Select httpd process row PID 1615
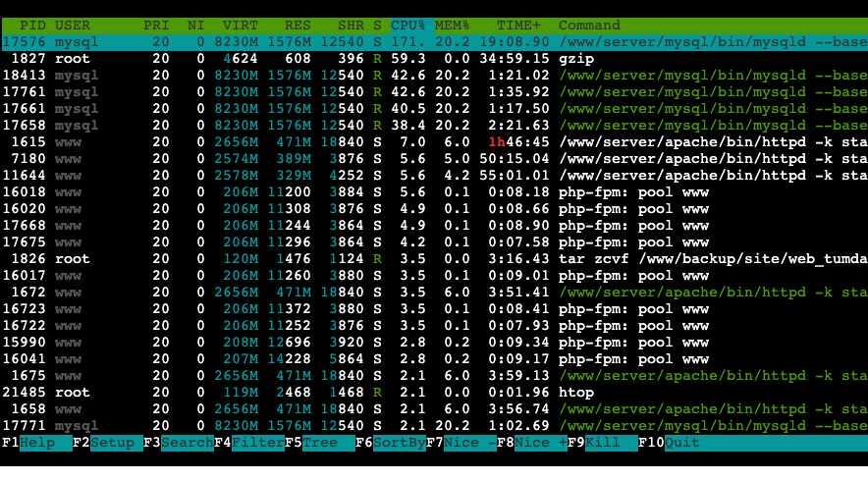Viewport: 868px width, 481px height. pyautogui.click(x=435, y=142)
